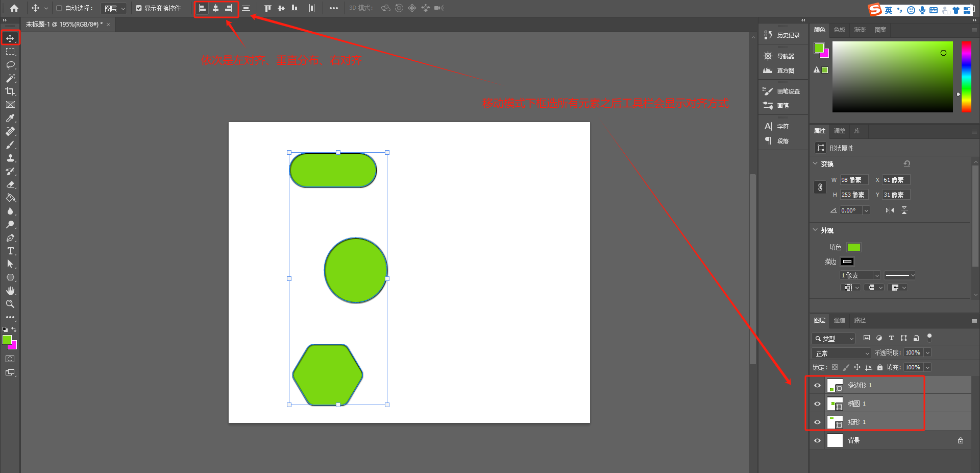Open the 正常 blend mode dropdown
Viewport: 980px width, 473px height.
[x=841, y=353]
